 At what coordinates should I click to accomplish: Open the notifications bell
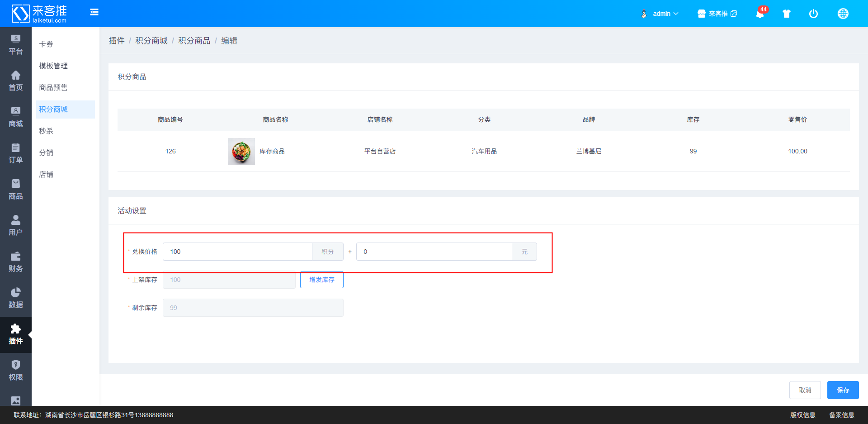pos(760,14)
